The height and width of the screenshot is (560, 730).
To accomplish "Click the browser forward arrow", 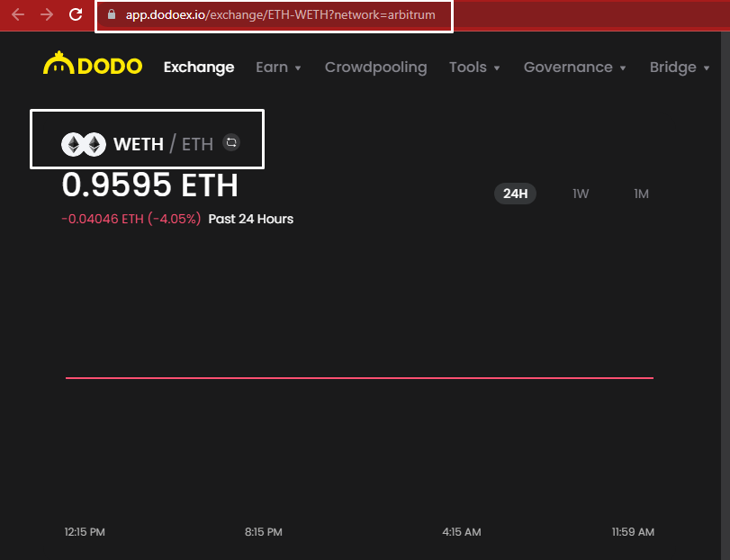I will click(x=47, y=15).
